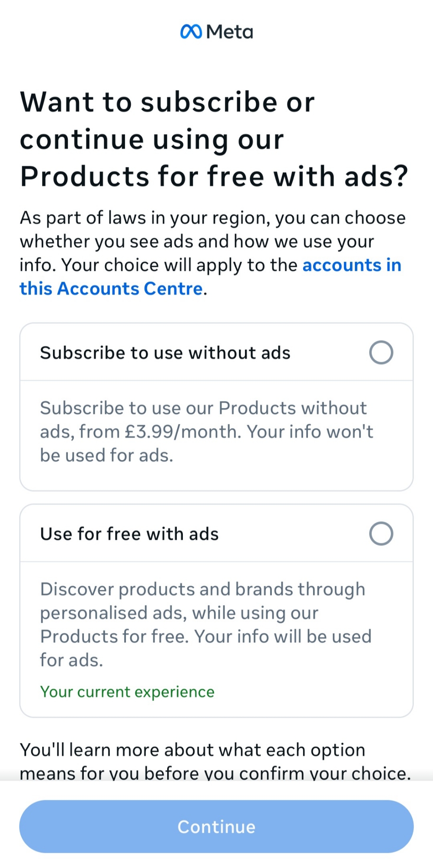Open the "accounts in this Accounts Centre" link
Viewport: 433px width, 868px height.
(x=351, y=265)
